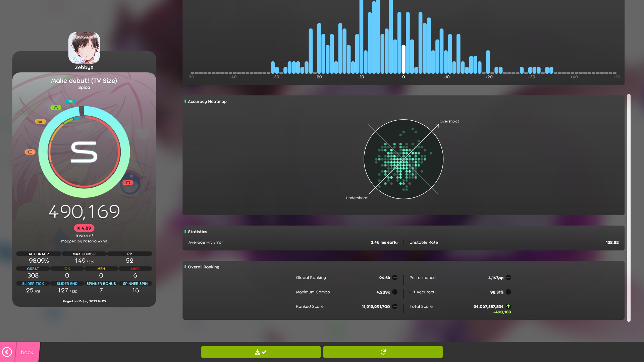Image resolution: width=644 pixels, height=362 pixels.
Task: Click the D rank badge marker
Action: coord(128,183)
